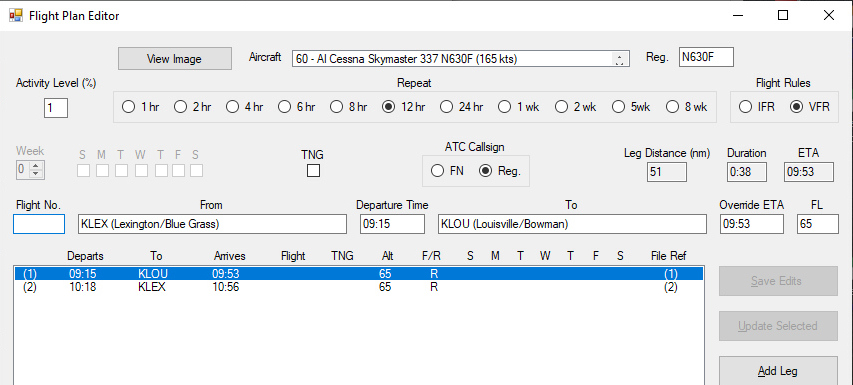Click arrival time 10:56 in leg list
Viewport: 853px width, 385px height.
pos(225,287)
